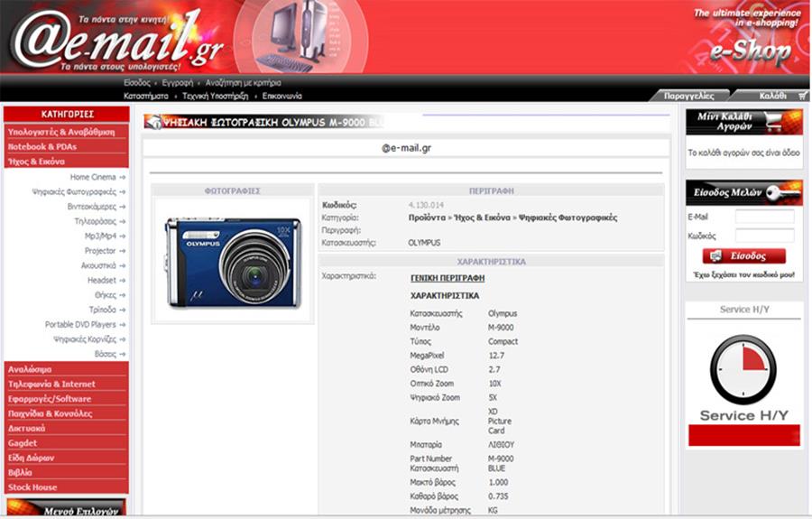Open Αναζήτηση με κριτήρια search link
812x519 pixels.
pyautogui.click(x=243, y=83)
